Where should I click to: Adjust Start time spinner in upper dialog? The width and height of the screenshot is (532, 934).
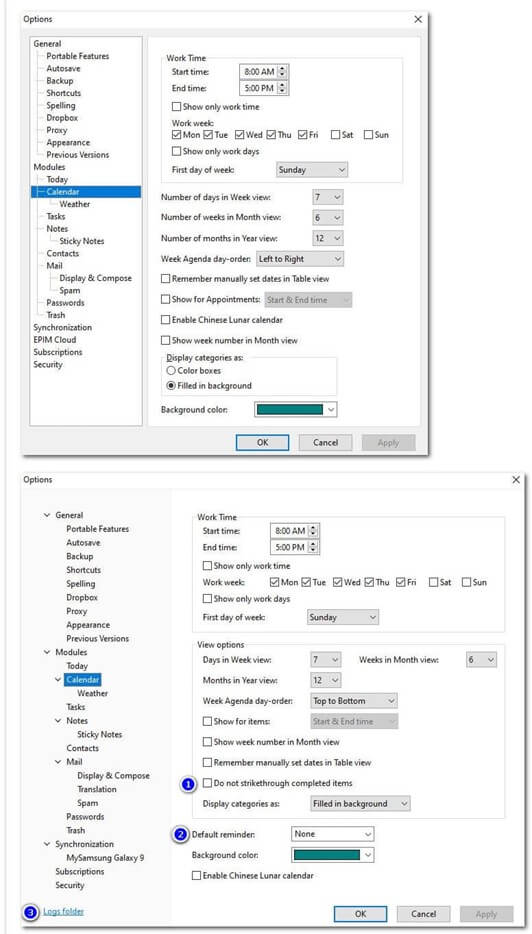pyautogui.click(x=282, y=71)
